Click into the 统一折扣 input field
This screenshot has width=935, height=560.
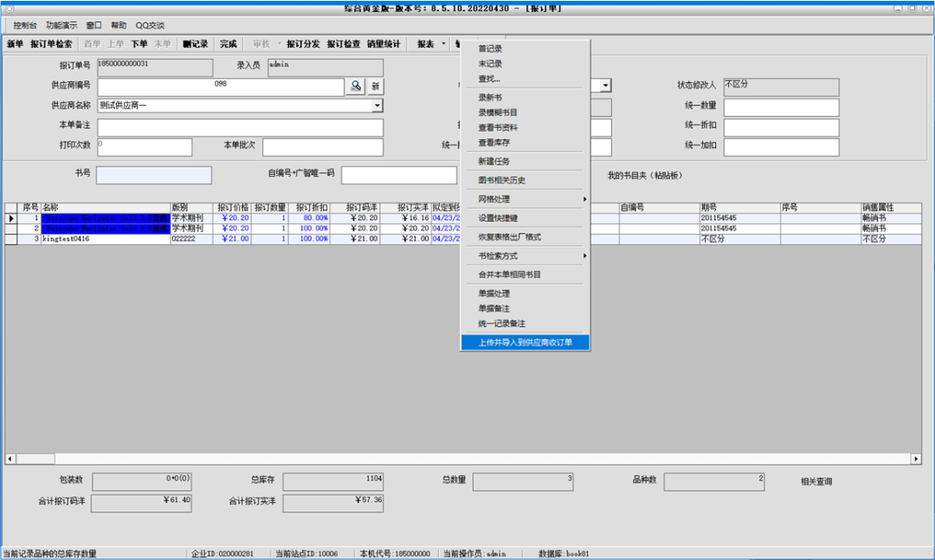[781, 127]
